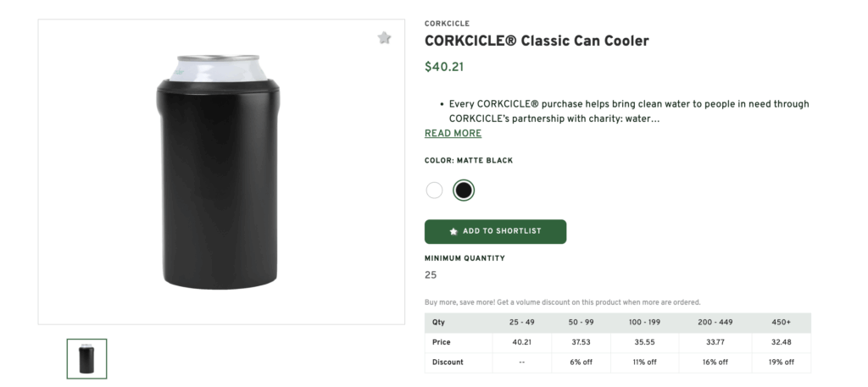Click the 19% off discount cell
The height and width of the screenshot is (387, 868).
(781, 362)
